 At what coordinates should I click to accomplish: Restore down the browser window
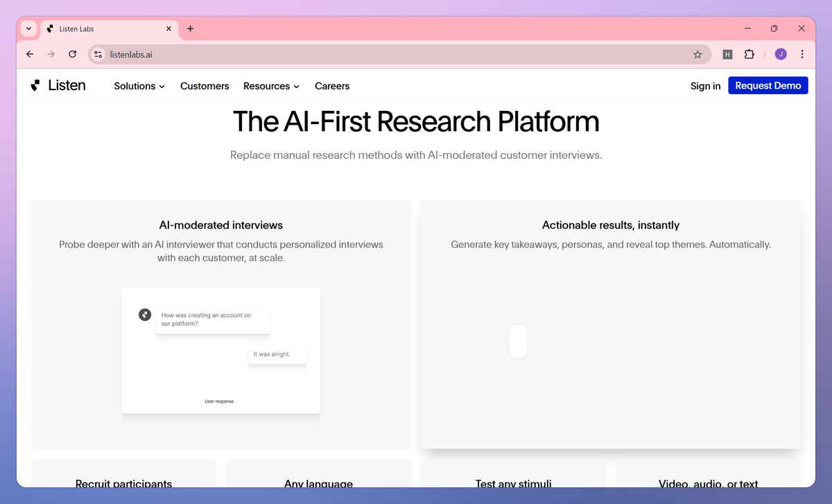click(x=774, y=28)
